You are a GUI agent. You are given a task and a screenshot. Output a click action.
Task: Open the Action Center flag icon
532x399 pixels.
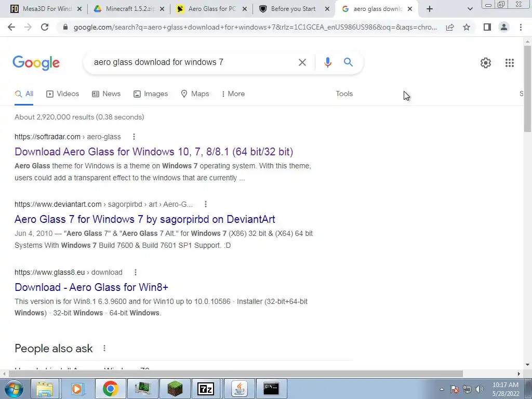click(x=455, y=389)
